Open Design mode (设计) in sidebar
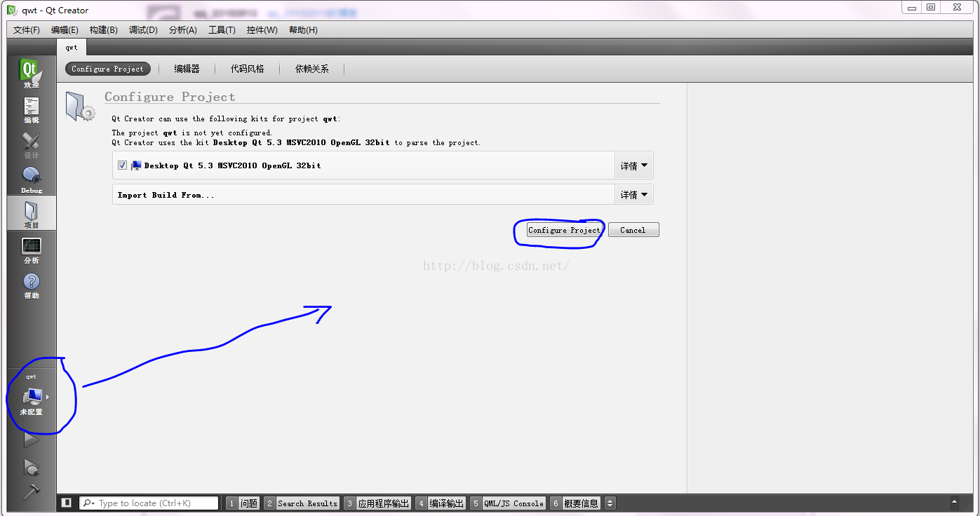Viewport: 980px width, 516px height. 31,145
